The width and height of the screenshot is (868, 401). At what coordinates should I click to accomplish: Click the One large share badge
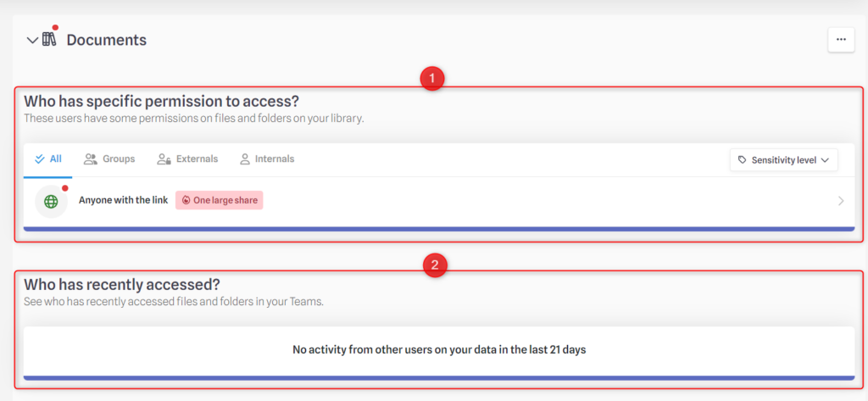point(220,200)
